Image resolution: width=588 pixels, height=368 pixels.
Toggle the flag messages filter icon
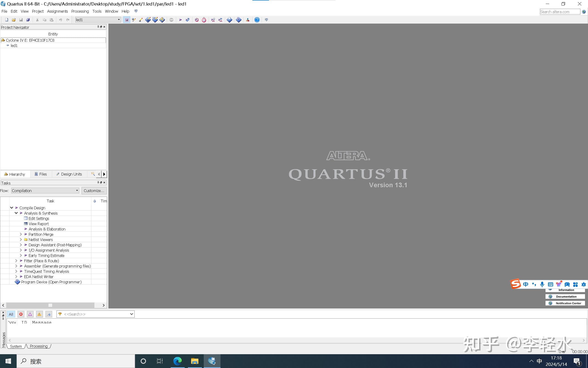49,314
